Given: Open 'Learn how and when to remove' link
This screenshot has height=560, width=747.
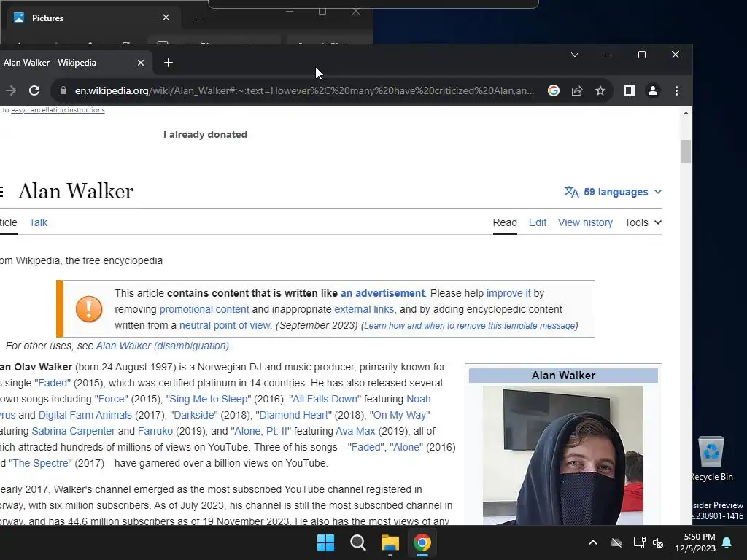Looking at the screenshot, I should click(x=470, y=326).
